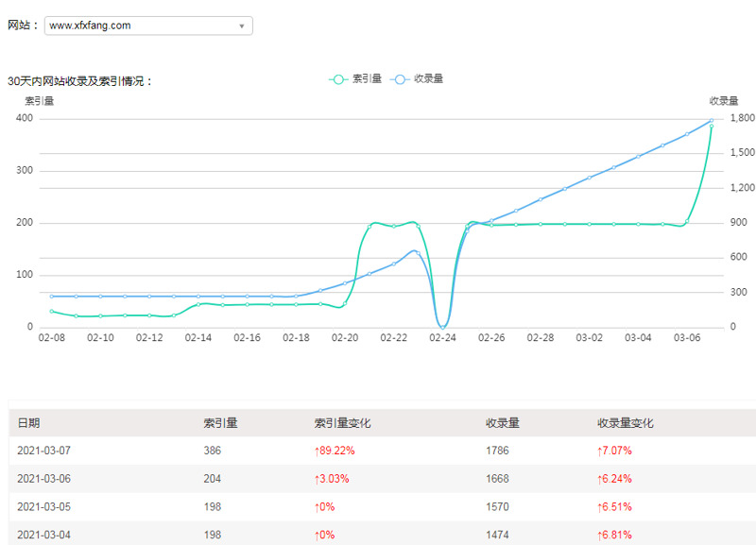
Task: Click the 2021-03-05 row date cell
Action: 43,507
